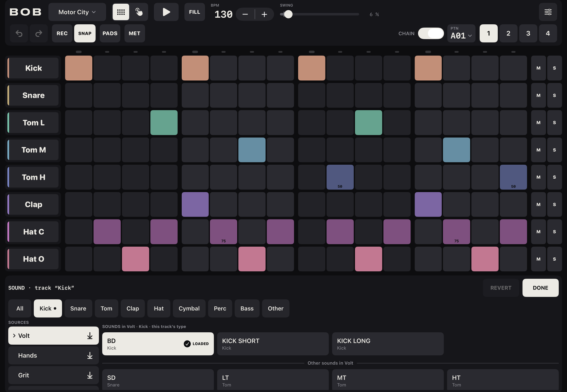
Task: Click the undo arrow icon
Action: click(19, 33)
